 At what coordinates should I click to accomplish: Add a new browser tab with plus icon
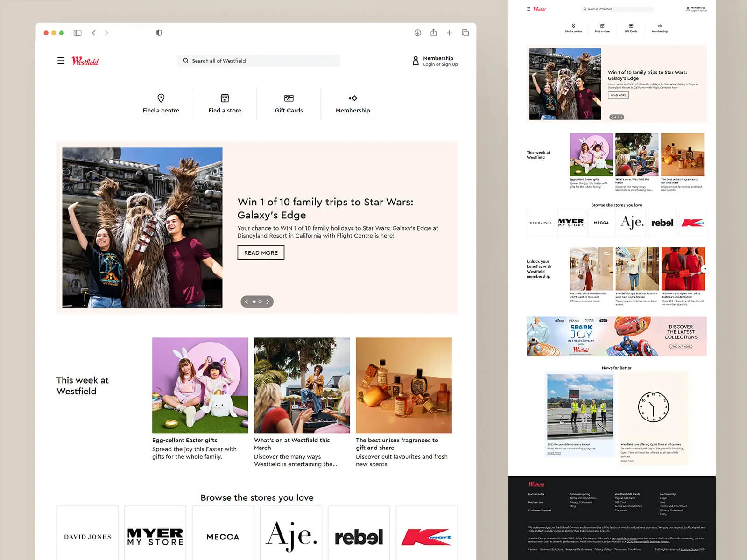coord(449,33)
